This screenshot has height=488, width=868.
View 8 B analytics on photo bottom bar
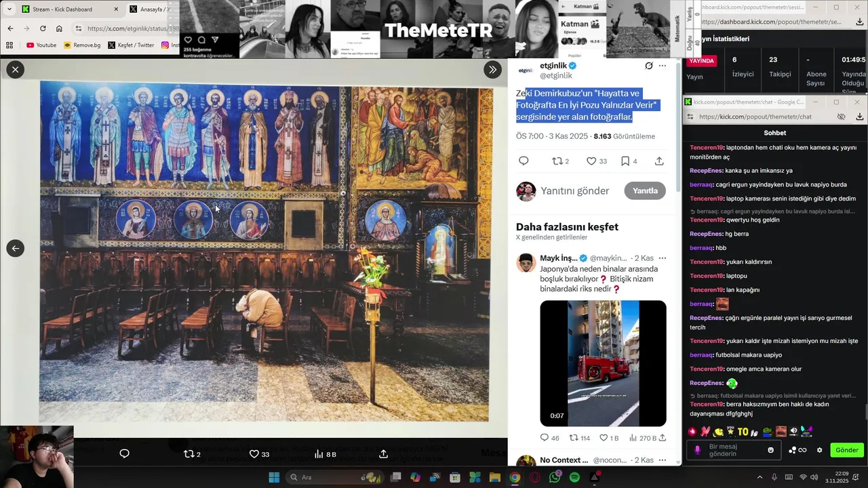pyautogui.click(x=325, y=454)
